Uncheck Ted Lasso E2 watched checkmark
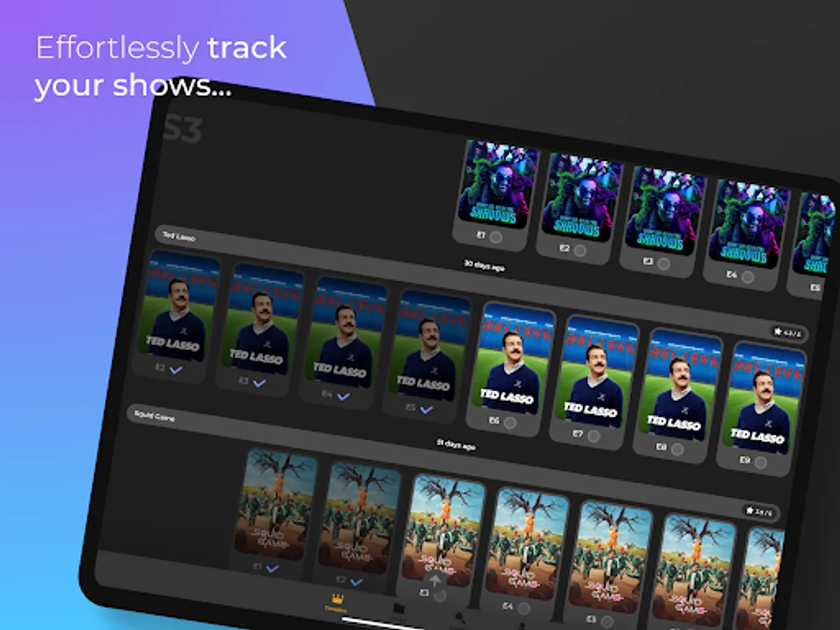840x630 pixels. (176, 370)
